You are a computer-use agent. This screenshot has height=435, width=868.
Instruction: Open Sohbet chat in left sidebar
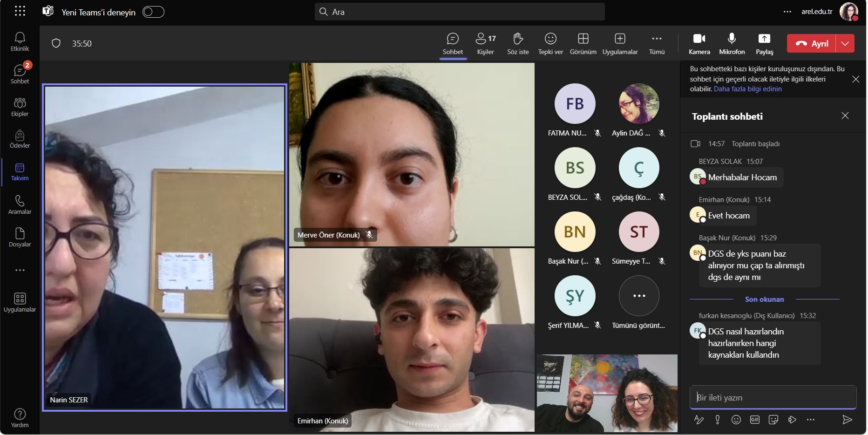[20, 74]
